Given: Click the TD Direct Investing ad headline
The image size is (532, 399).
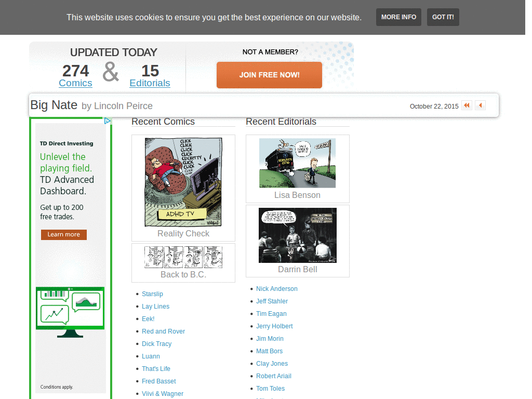Looking at the screenshot, I should tap(66, 143).
